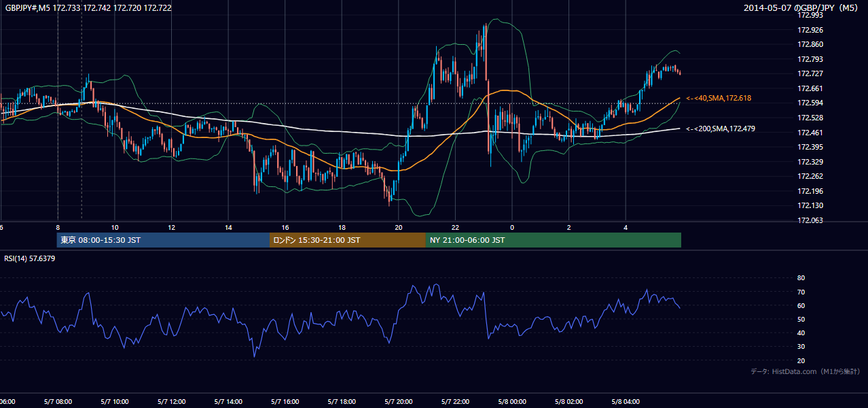The image size is (868, 408).
Task: Click the orange '<-<40,SMA,172.618' label
Action: [719, 99]
